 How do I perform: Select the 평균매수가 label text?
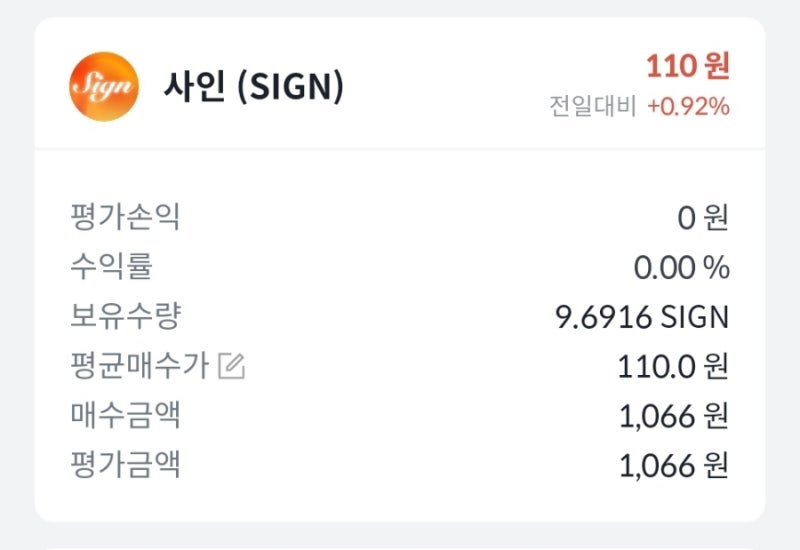tap(140, 367)
